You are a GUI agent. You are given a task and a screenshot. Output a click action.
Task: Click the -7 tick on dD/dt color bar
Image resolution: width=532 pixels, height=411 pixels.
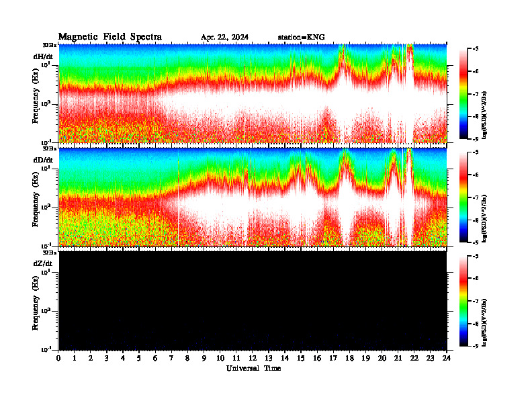(476, 197)
